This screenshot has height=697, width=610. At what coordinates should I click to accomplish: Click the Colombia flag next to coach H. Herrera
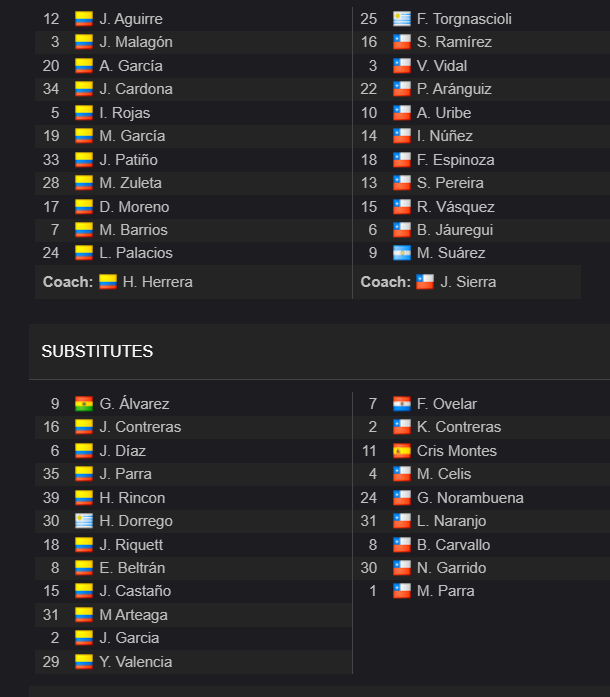click(108, 282)
